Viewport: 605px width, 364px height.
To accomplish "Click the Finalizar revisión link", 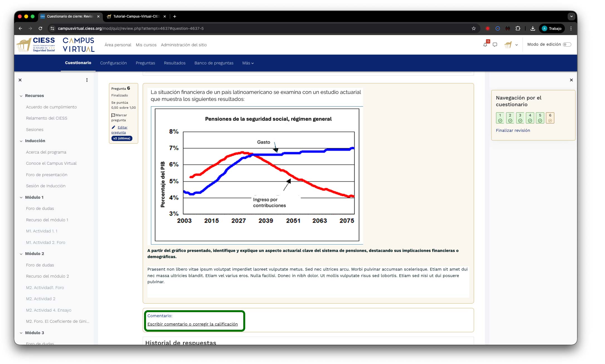I will 513,130.
